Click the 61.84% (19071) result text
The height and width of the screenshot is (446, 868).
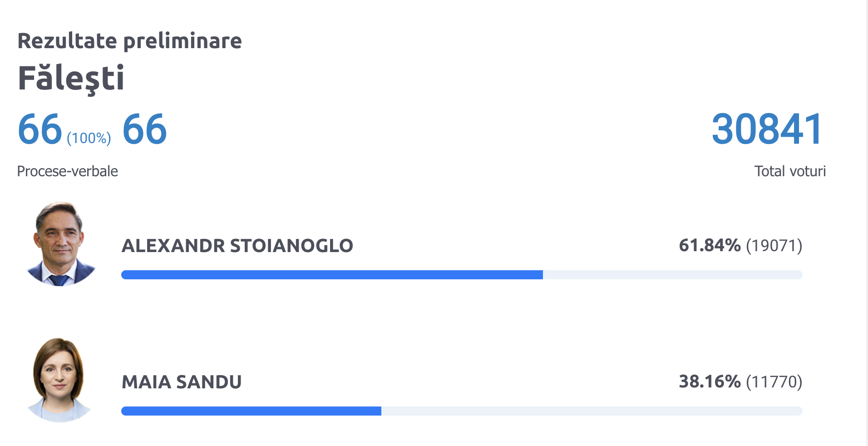(741, 245)
